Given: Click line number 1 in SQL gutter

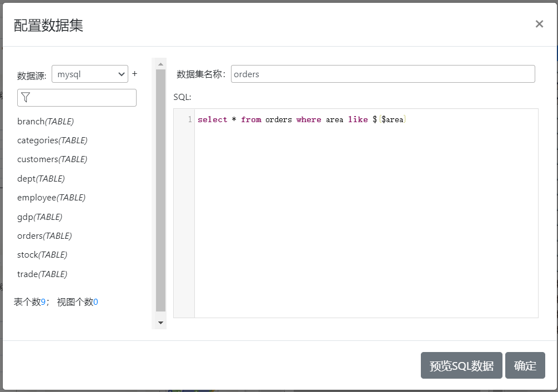Looking at the screenshot, I should point(190,119).
